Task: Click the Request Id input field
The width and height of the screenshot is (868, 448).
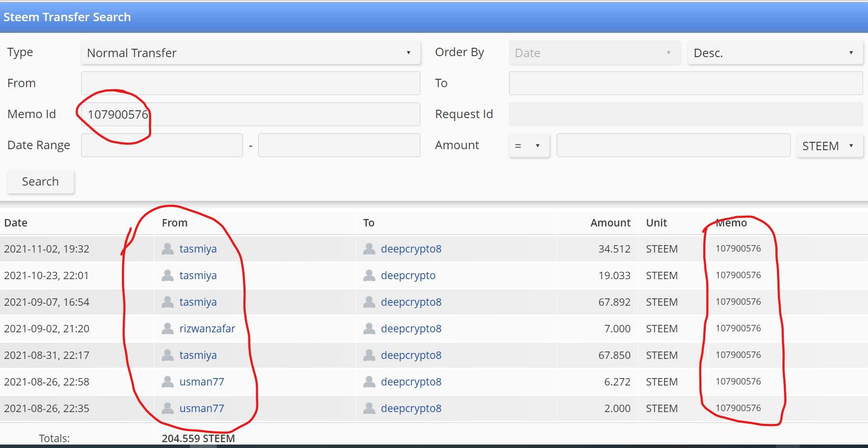Action: click(686, 114)
